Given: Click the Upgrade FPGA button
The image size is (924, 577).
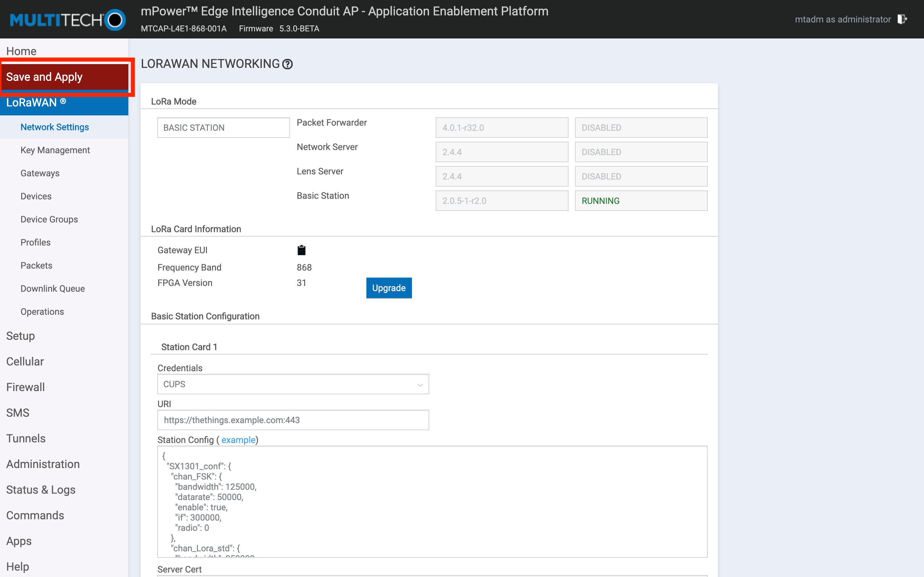Looking at the screenshot, I should (389, 288).
